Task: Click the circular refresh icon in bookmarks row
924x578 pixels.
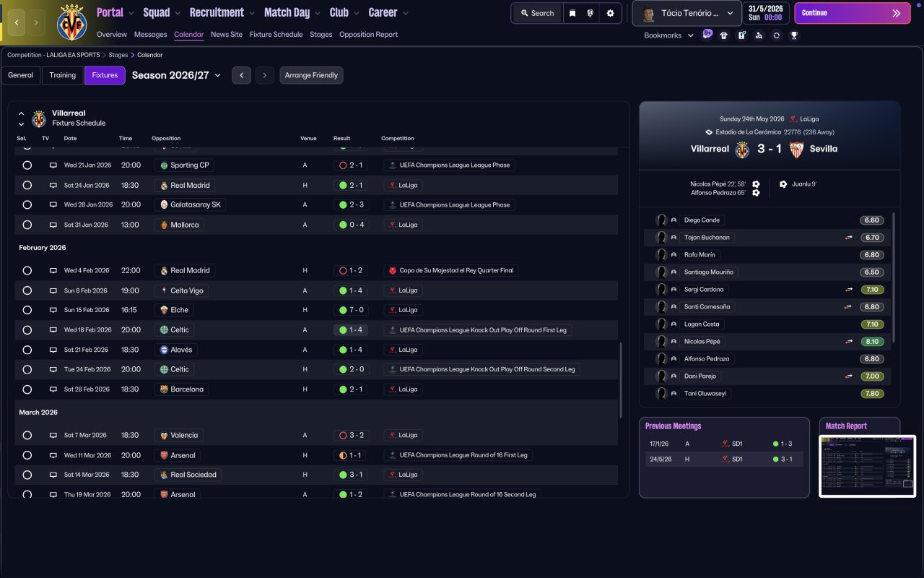Action: point(777,35)
